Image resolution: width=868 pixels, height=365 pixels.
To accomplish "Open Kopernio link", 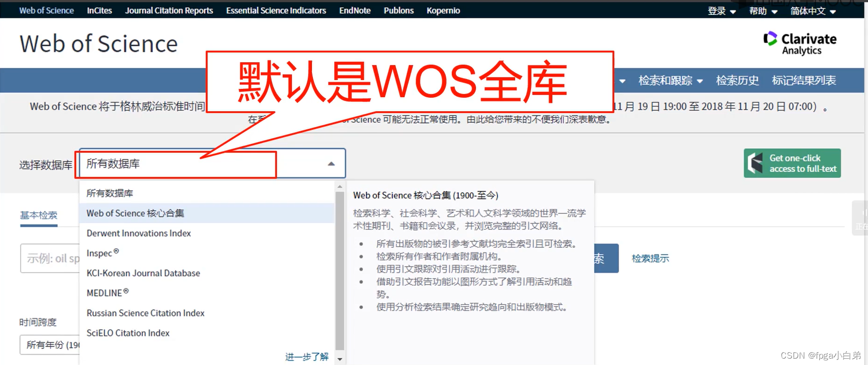I will coord(443,10).
